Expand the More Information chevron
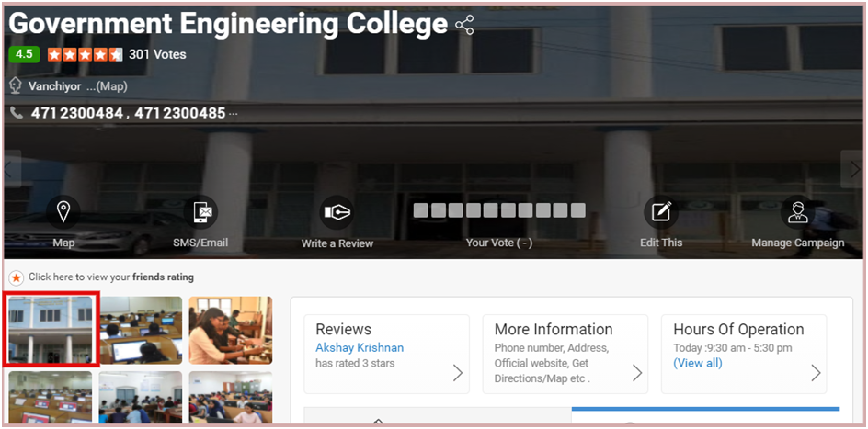This screenshot has width=868, height=429. click(x=636, y=373)
